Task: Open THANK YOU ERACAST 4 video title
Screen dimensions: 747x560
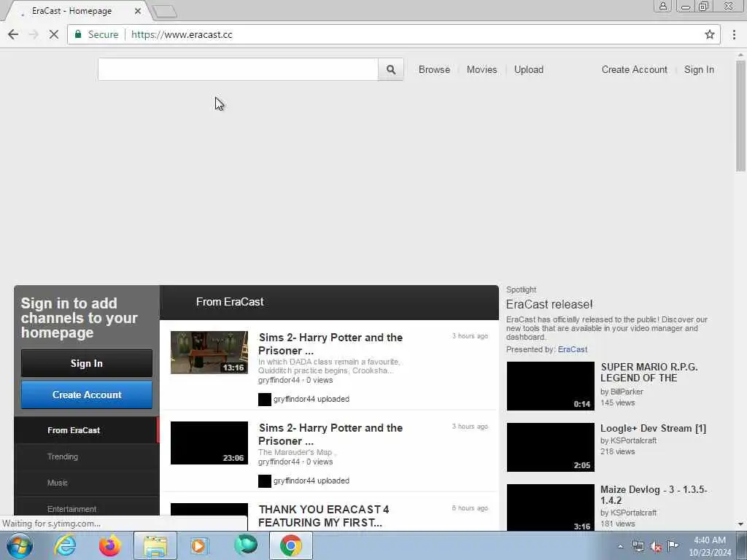Action: click(323, 516)
